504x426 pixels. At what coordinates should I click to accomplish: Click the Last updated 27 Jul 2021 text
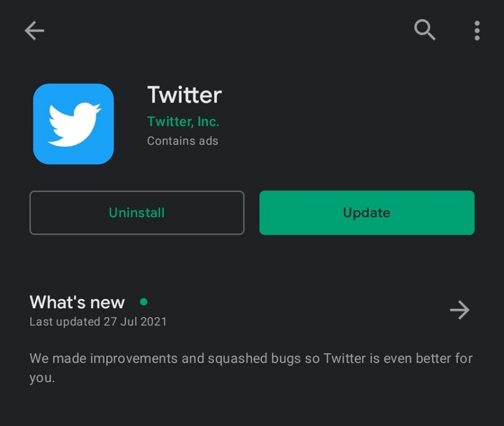[98, 322]
